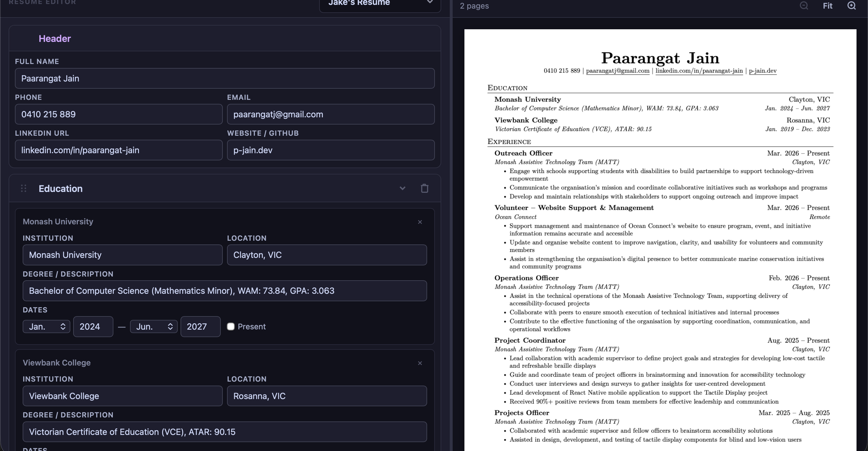
Task: Click the Education section drag handle
Action: pyautogui.click(x=23, y=188)
